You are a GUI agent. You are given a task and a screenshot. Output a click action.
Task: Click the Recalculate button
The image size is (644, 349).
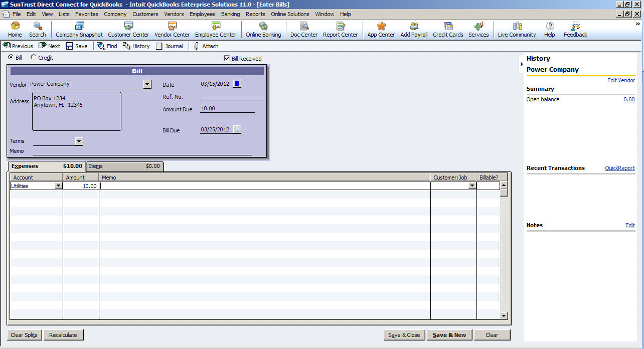63,335
